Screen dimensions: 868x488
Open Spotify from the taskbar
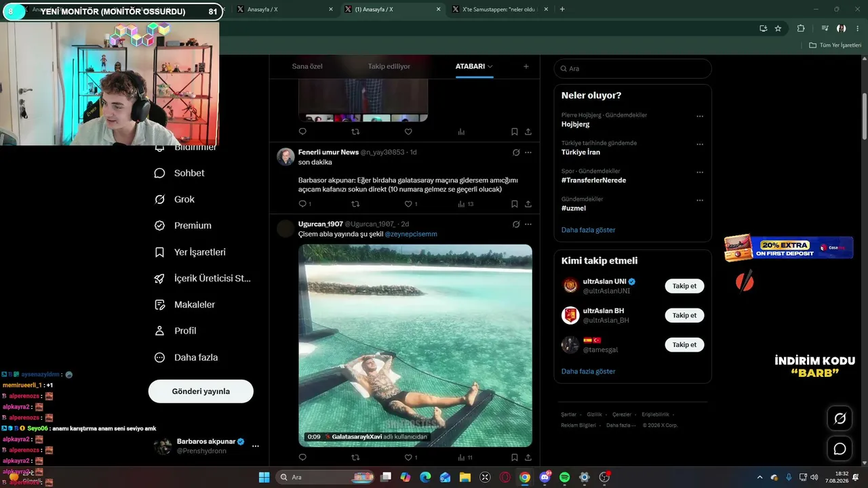pos(565,477)
